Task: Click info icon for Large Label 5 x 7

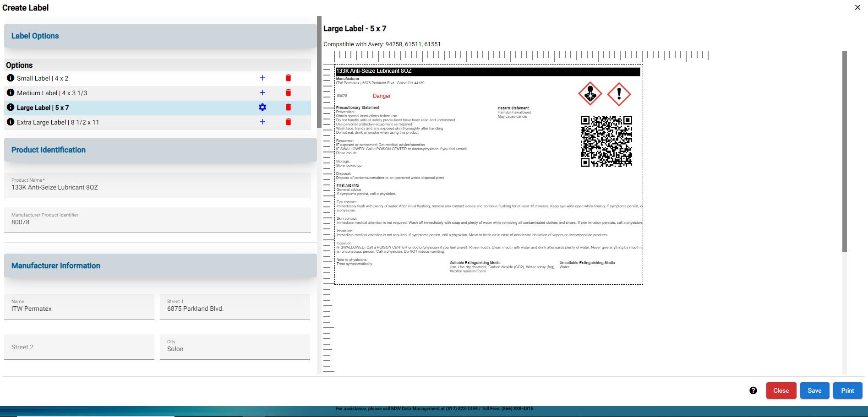Action: pos(11,107)
